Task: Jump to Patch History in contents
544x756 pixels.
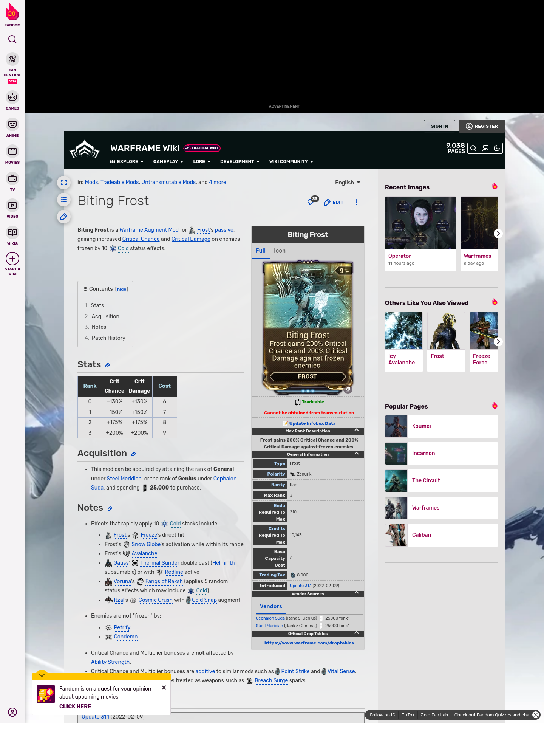Action: [108, 338]
